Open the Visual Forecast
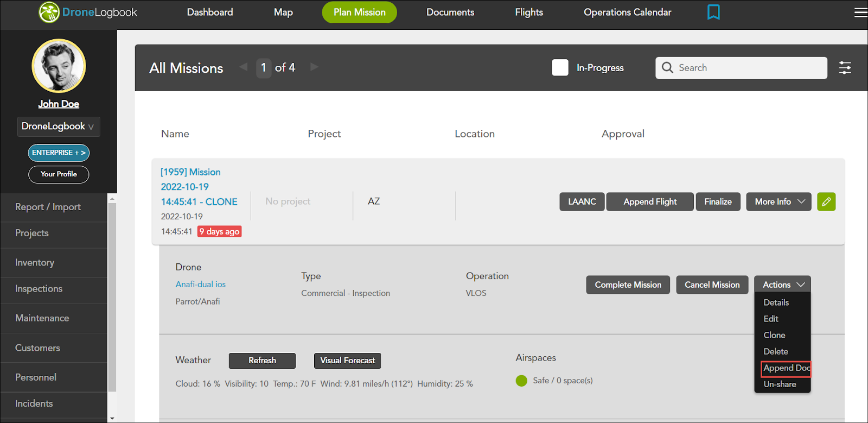The width and height of the screenshot is (868, 423). (347, 361)
